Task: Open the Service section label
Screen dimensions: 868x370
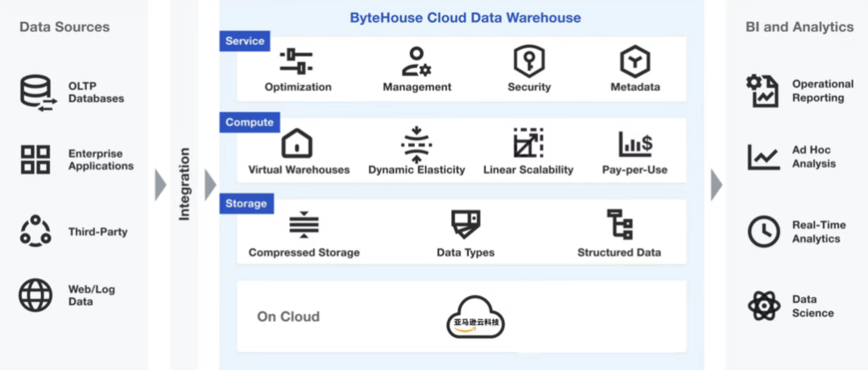Action: [245, 42]
